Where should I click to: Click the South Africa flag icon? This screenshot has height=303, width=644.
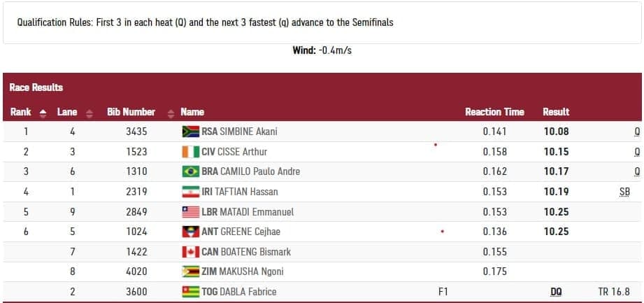[190, 132]
